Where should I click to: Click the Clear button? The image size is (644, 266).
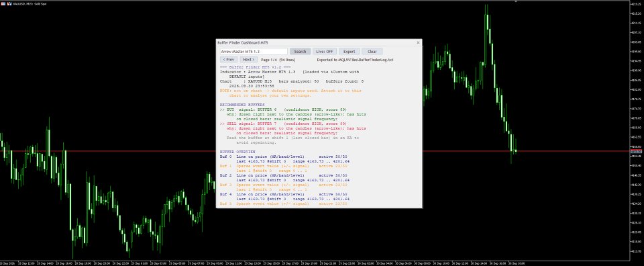click(372, 52)
